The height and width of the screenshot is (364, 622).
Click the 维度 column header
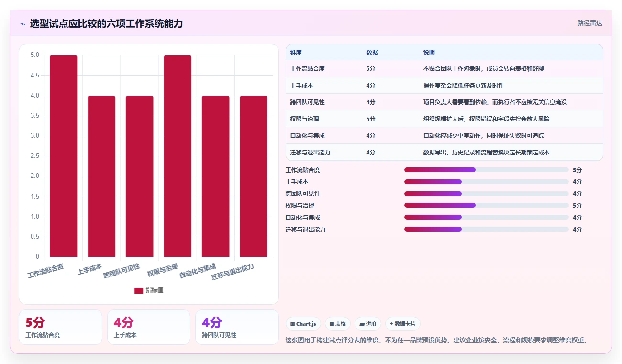pos(296,53)
